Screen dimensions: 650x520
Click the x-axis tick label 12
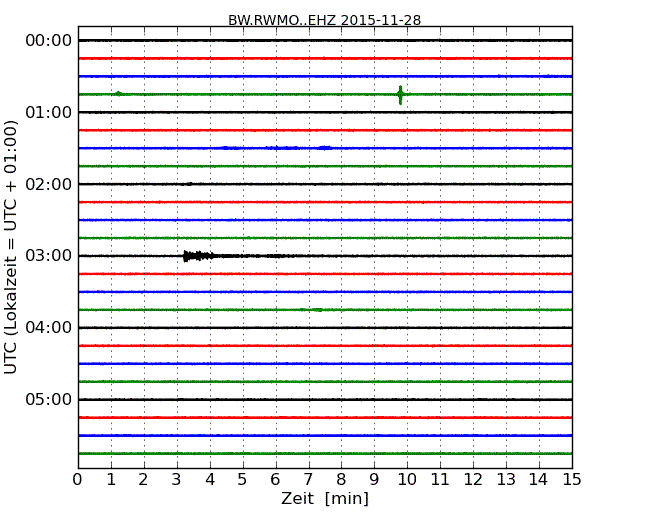coord(473,480)
